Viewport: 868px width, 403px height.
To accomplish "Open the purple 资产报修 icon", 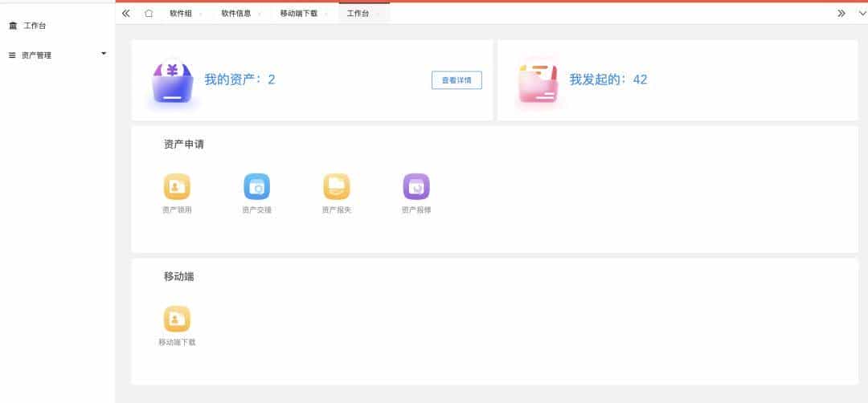I will click(416, 186).
